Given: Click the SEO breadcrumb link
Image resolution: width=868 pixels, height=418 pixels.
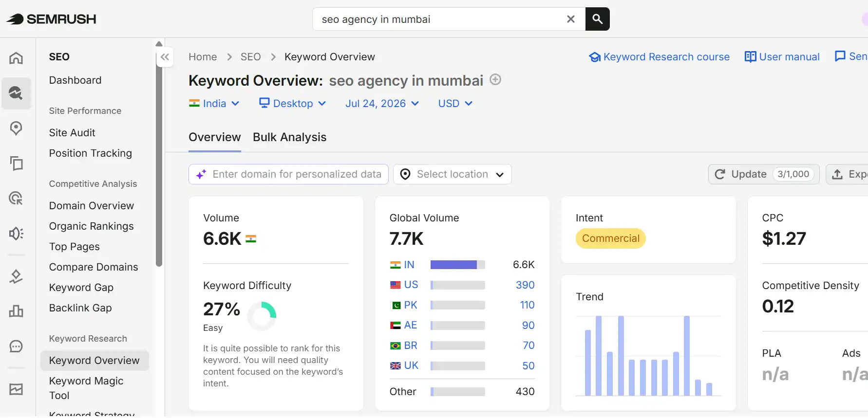Looking at the screenshot, I should [250, 57].
